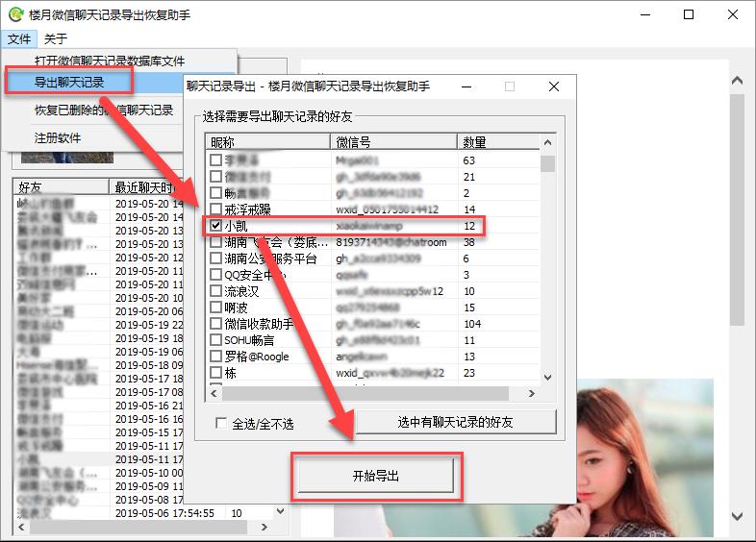Click down arrow of main friend list scrollbar

[x=281, y=510]
